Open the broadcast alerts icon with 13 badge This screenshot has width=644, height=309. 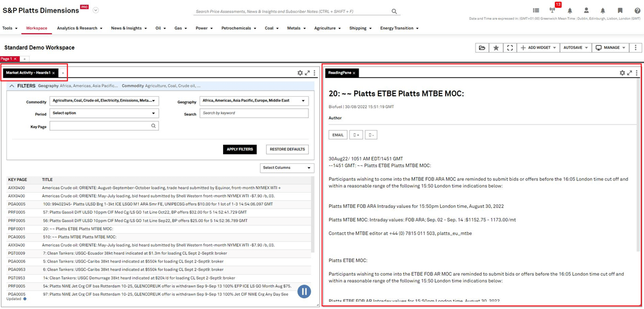553,11
